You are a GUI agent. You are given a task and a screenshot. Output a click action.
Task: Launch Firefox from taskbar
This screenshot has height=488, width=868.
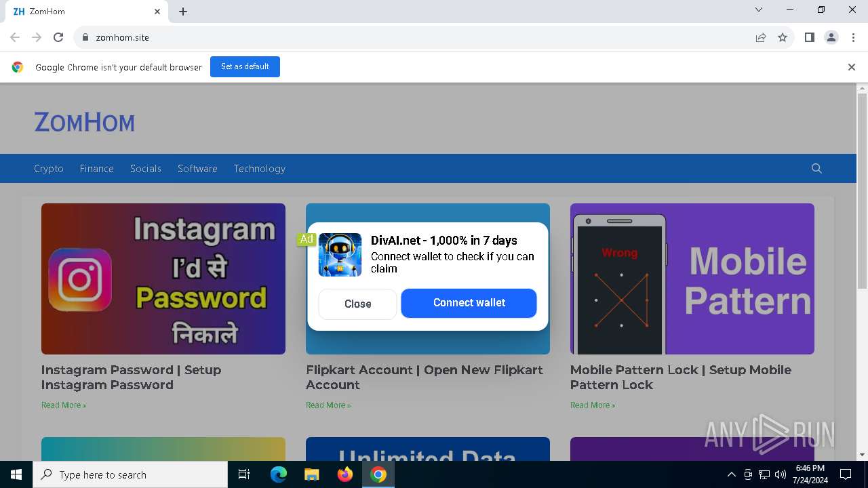[x=345, y=474]
